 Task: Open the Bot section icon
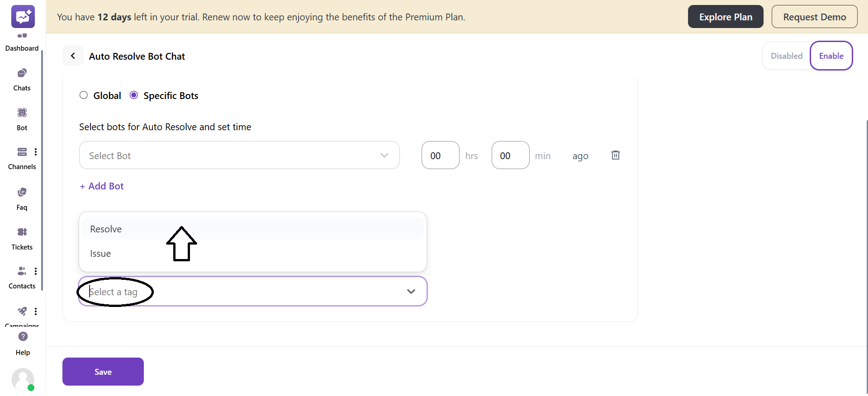[22, 113]
